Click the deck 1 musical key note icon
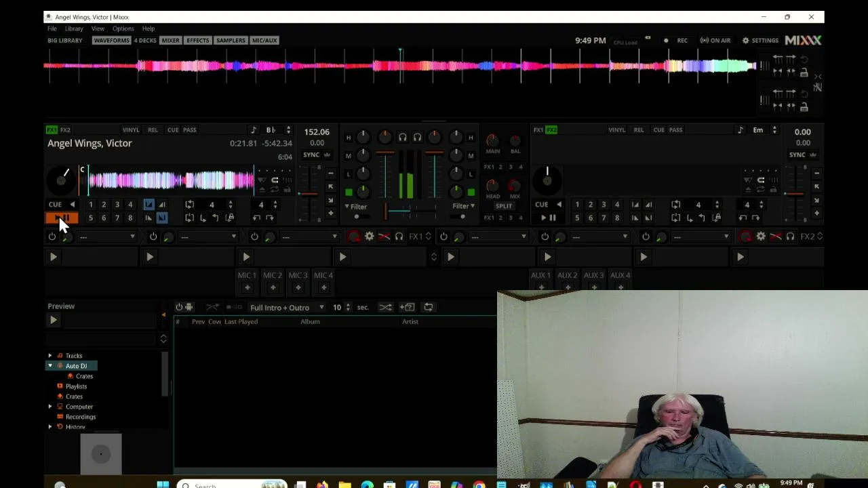The height and width of the screenshot is (488, 868). tap(254, 130)
